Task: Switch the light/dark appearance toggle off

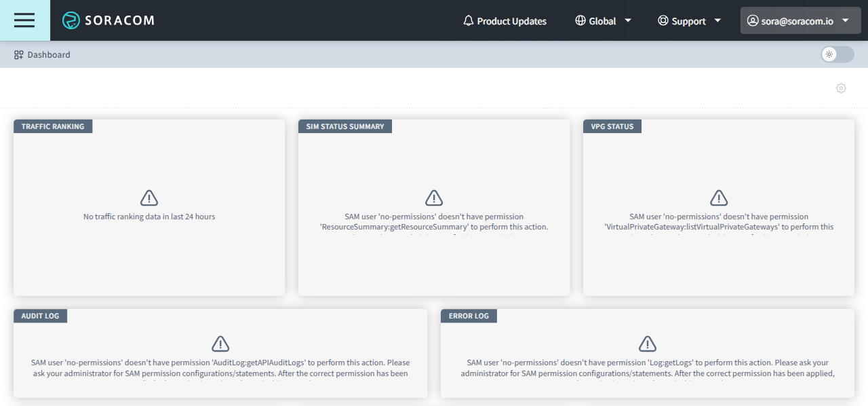Action: (x=836, y=54)
